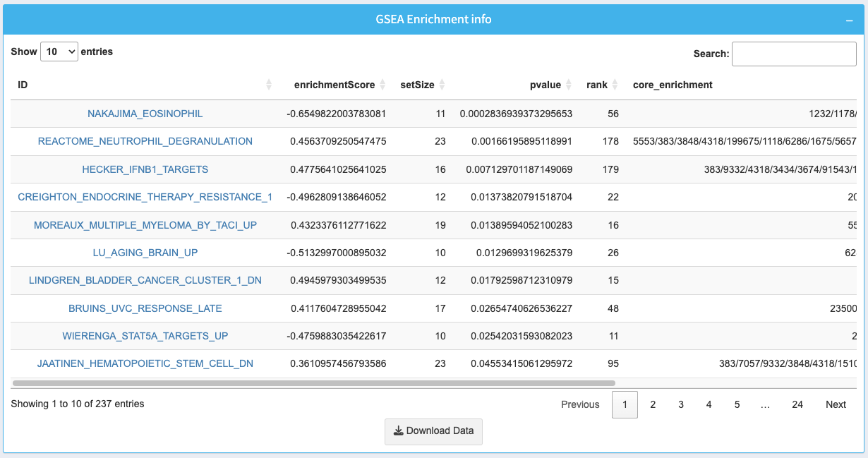The height and width of the screenshot is (458, 868).
Task: Open the BRUINS_UVC_RESPONSE_LATE link
Action: point(145,308)
